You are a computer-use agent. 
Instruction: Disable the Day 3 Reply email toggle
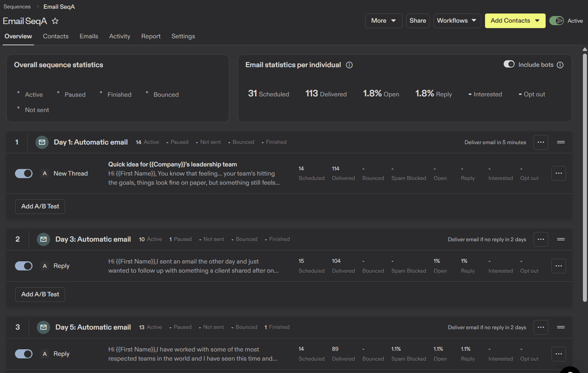(x=24, y=266)
